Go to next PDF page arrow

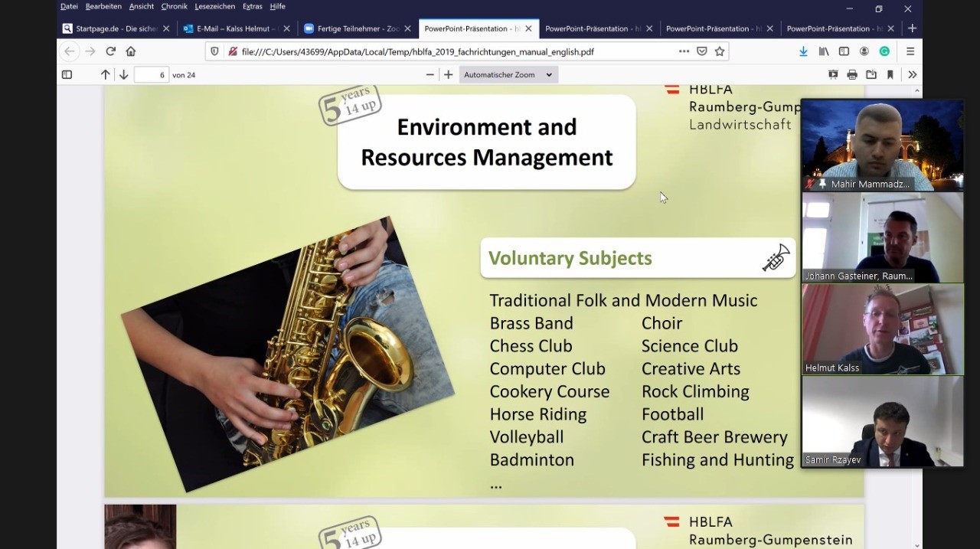point(123,75)
